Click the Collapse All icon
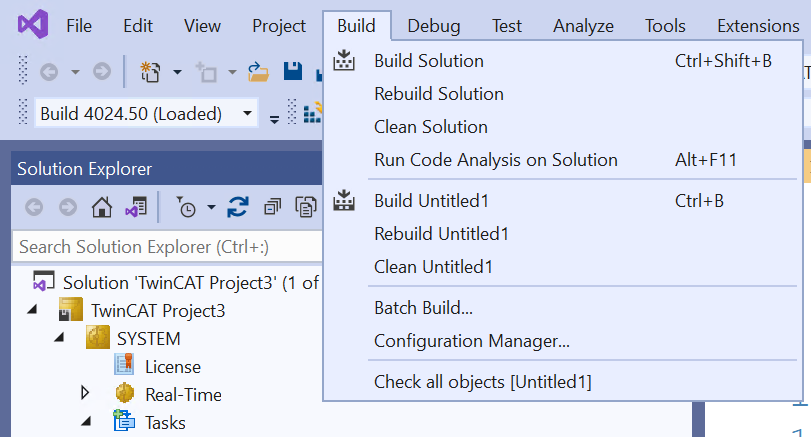The width and height of the screenshot is (811, 437). coord(273,207)
